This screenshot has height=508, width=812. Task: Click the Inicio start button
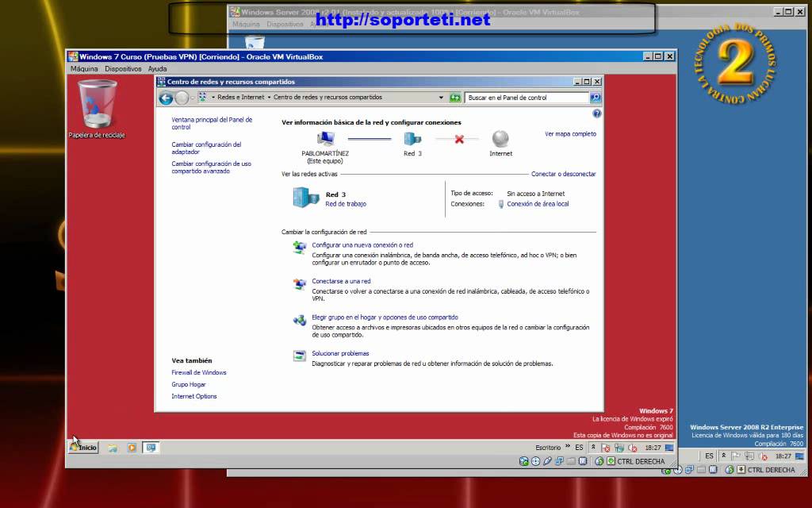83,448
